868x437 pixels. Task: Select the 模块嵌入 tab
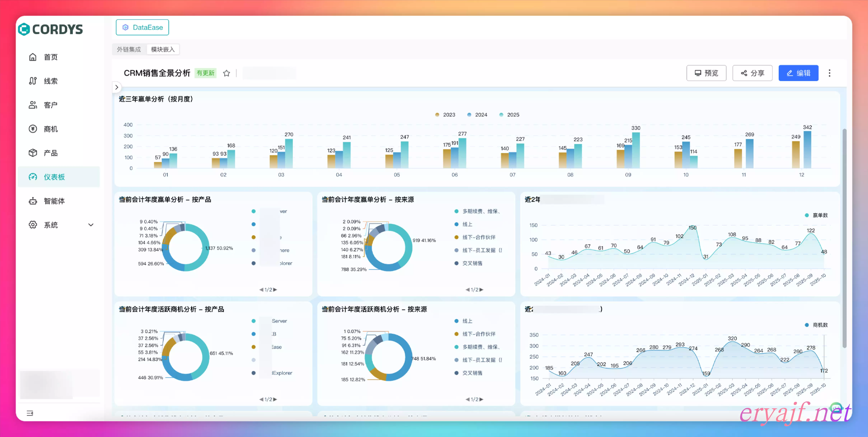click(x=163, y=49)
